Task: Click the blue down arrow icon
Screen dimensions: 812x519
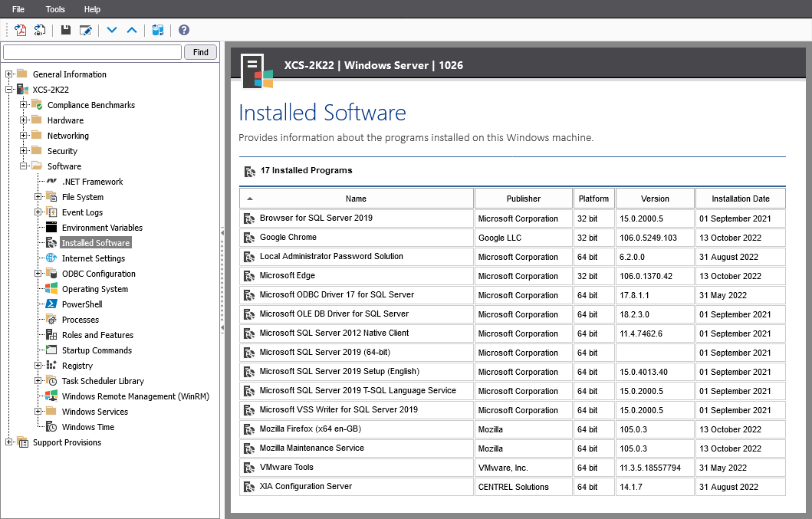Action: (x=112, y=30)
